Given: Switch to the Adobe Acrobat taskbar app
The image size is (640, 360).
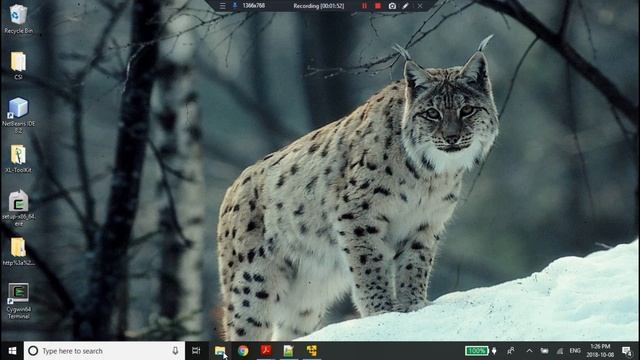Looking at the screenshot, I should (x=266, y=351).
